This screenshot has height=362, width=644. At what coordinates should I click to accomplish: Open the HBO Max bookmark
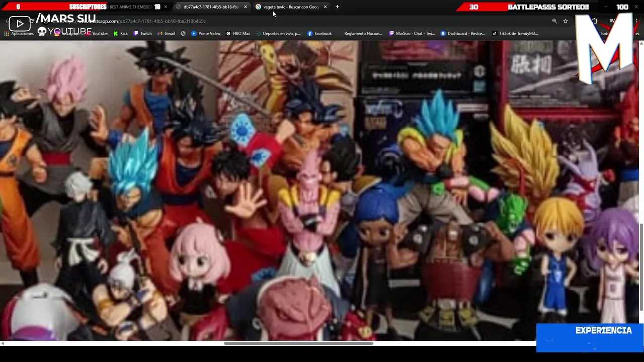coord(238,34)
